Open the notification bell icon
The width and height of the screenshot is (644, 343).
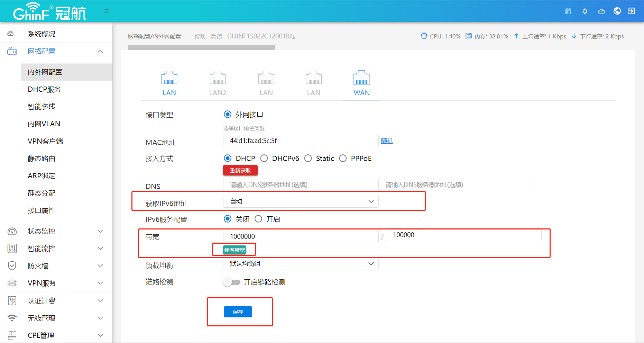[585, 11]
